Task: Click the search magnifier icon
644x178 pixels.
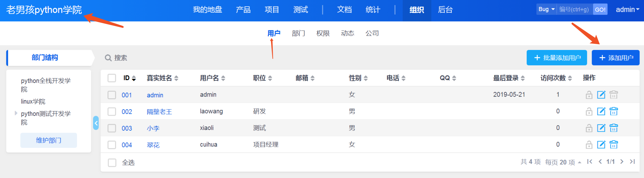Action: click(x=108, y=58)
